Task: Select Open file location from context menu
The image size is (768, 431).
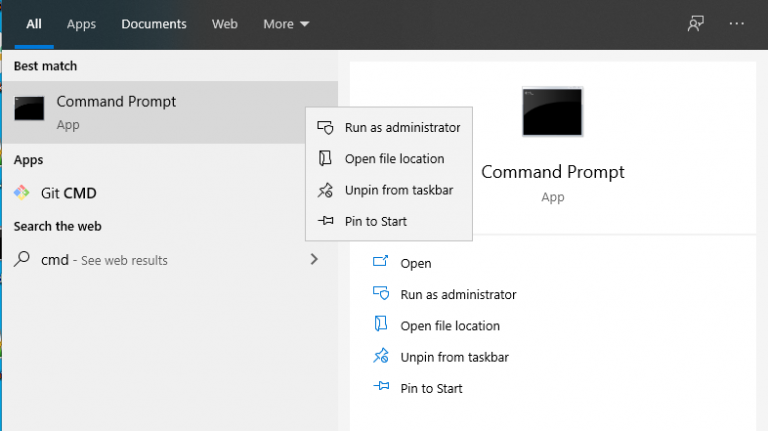Action: point(394,159)
